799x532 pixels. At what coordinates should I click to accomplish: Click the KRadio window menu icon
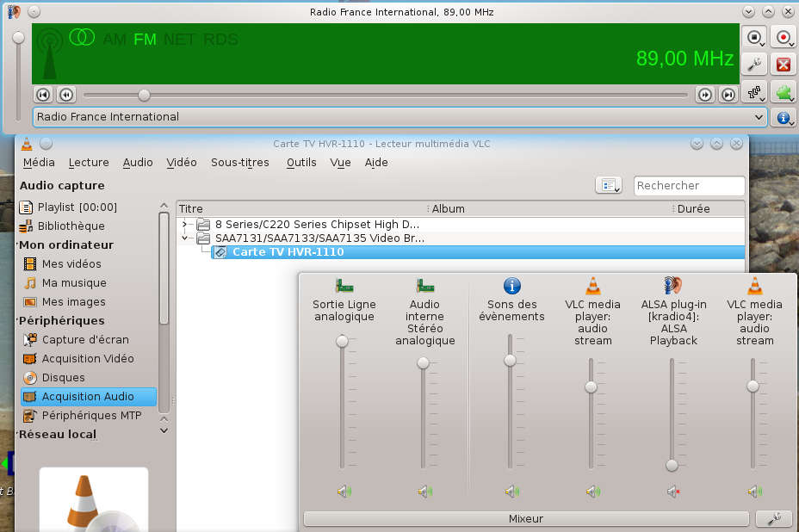14,12
